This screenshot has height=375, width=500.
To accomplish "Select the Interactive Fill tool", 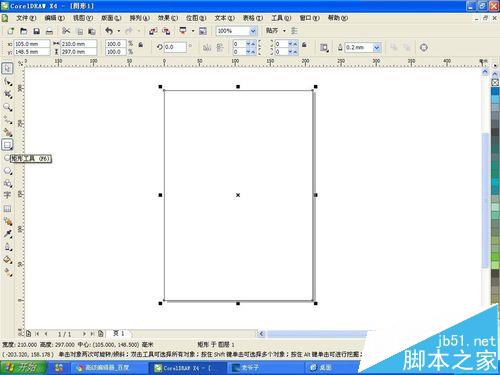I will [x=8, y=272].
